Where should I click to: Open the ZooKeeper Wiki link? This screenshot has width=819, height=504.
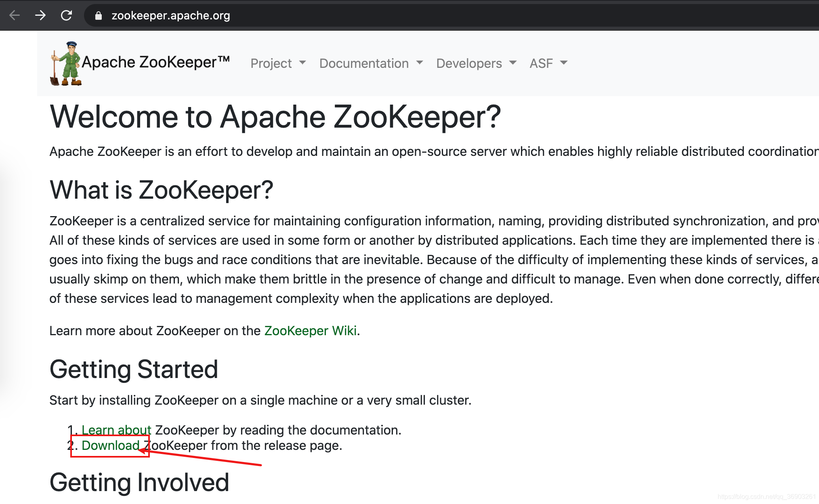pos(311,331)
